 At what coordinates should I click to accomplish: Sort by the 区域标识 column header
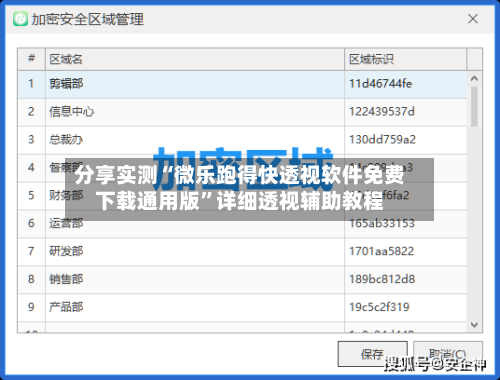405,59
